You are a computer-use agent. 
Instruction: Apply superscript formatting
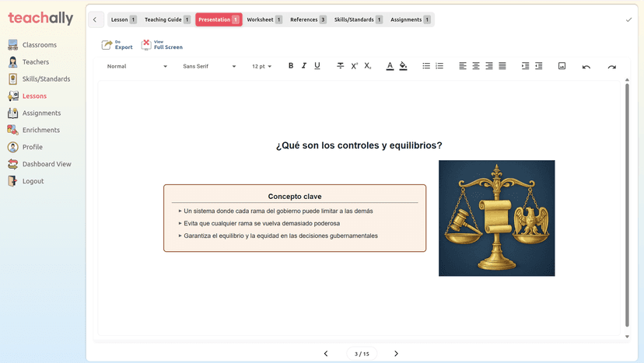click(354, 66)
